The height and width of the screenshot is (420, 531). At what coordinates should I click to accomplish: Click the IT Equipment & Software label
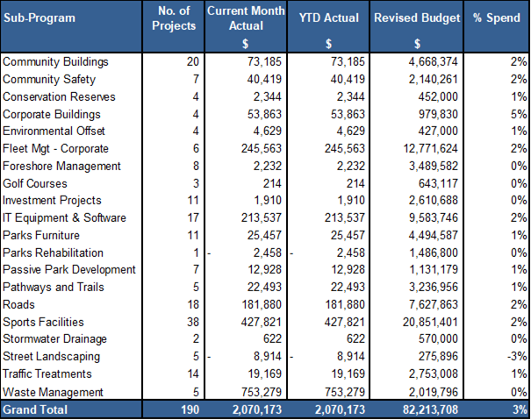(x=64, y=217)
